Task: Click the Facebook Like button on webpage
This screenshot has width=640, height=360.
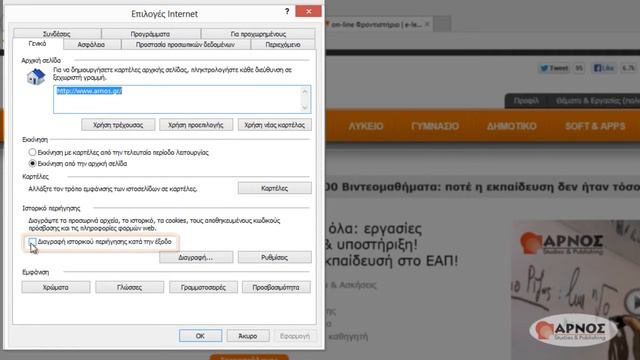Action: [x=604, y=68]
